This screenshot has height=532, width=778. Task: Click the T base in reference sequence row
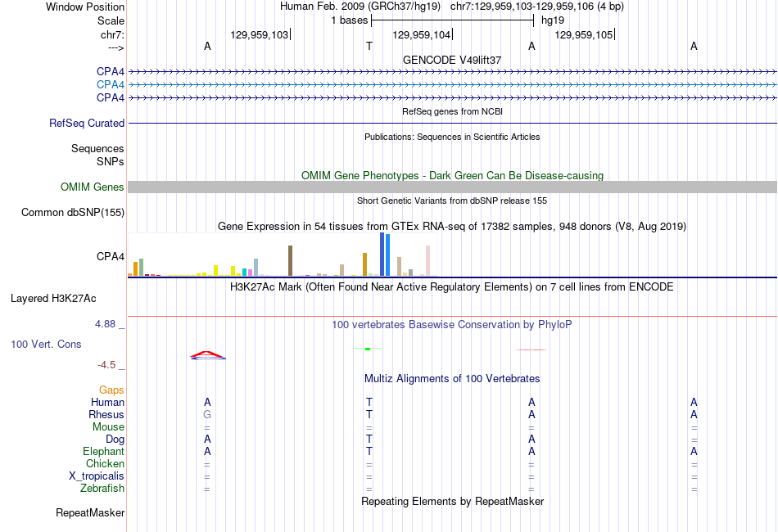click(x=369, y=46)
